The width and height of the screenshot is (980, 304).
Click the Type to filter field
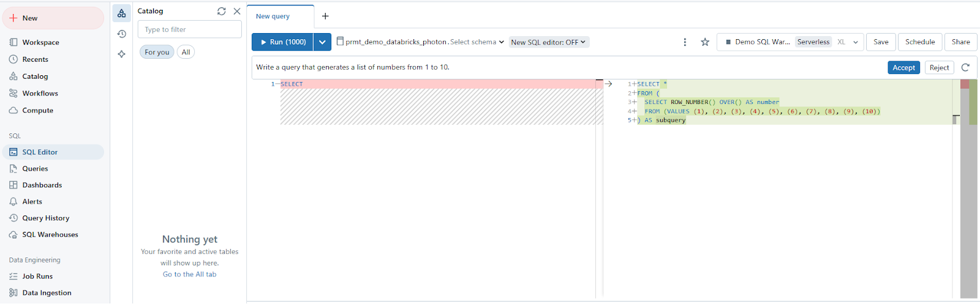[x=190, y=29]
